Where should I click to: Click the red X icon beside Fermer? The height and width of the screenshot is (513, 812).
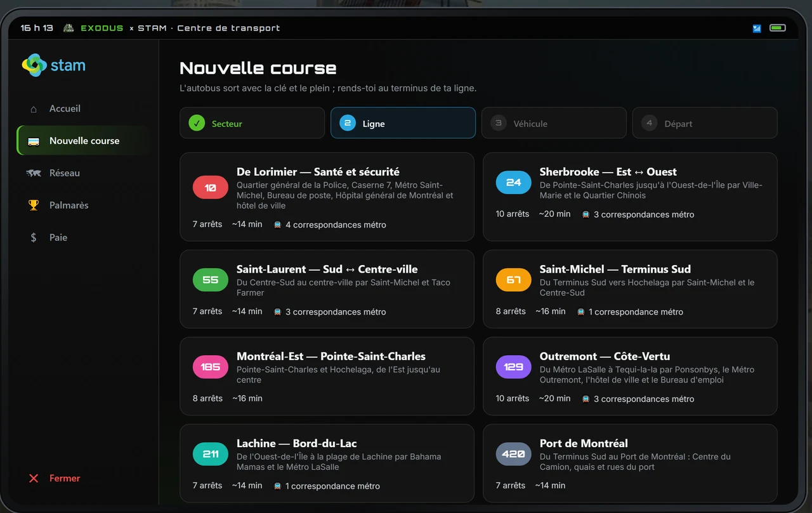point(34,479)
